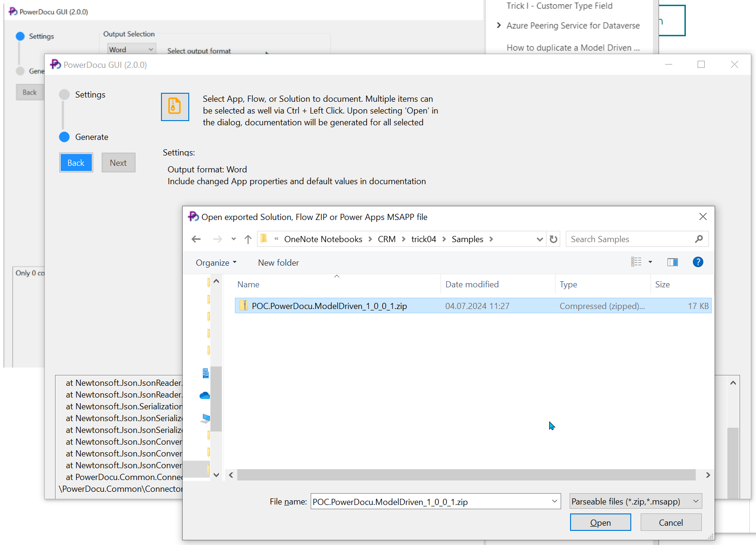Image resolution: width=756 pixels, height=545 pixels.
Task: Click the Back arrow in the file dialog
Action: click(196, 239)
